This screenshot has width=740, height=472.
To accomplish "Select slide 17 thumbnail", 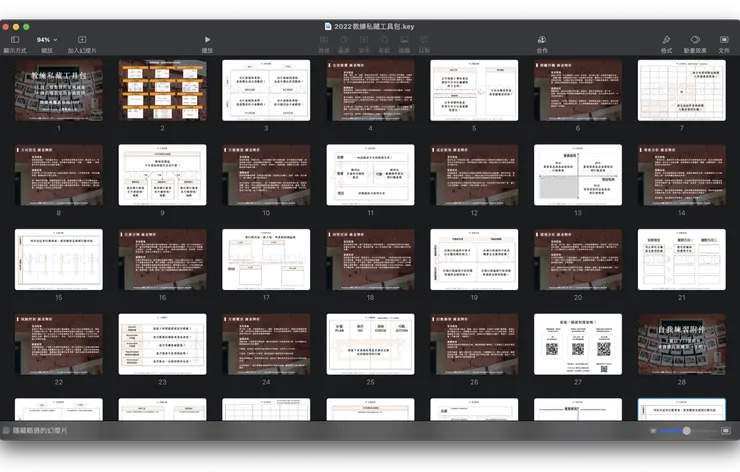I will (266, 260).
